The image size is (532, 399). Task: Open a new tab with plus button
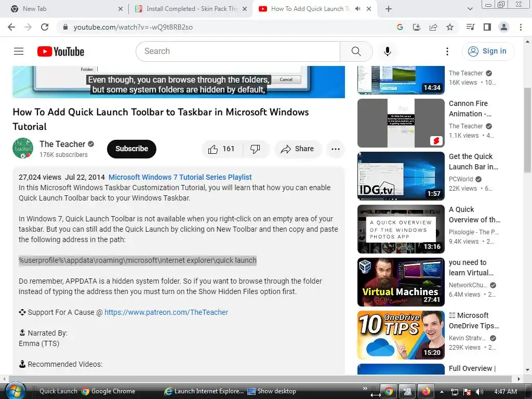389,9
